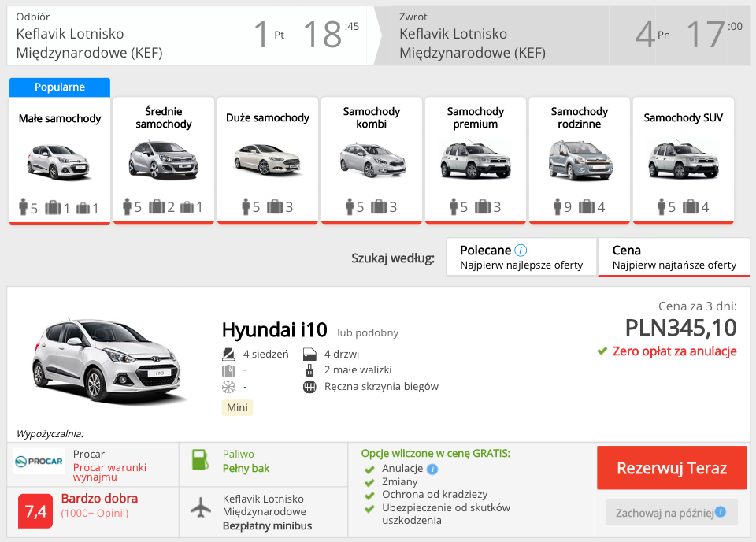Click the price PLN345,10
Image resolution: width=756 pixels, height=542 pixels.
(x=680, y=328)
